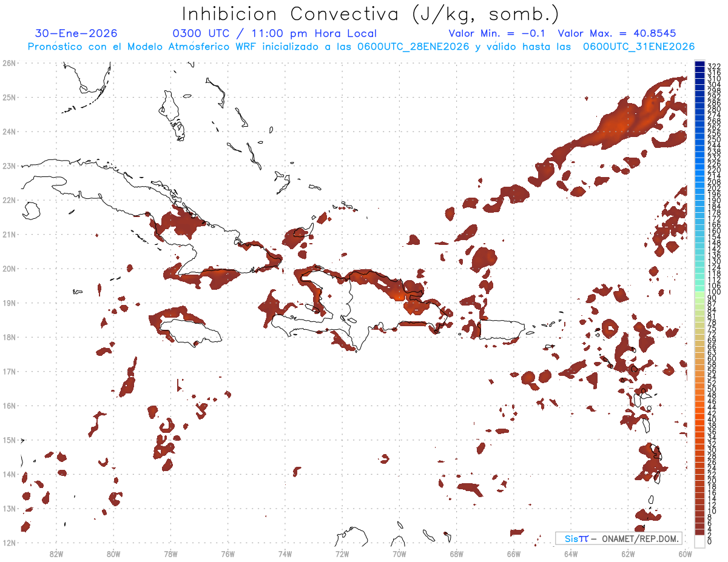Click the 26N latitude label
Viewport: 728px width, 562px height.
[9, 62]
